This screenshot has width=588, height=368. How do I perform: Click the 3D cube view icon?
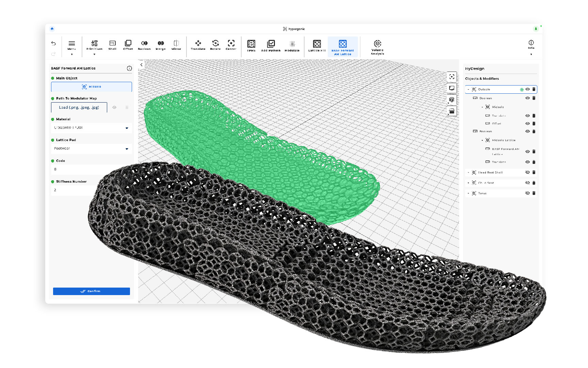coord(452,100)
